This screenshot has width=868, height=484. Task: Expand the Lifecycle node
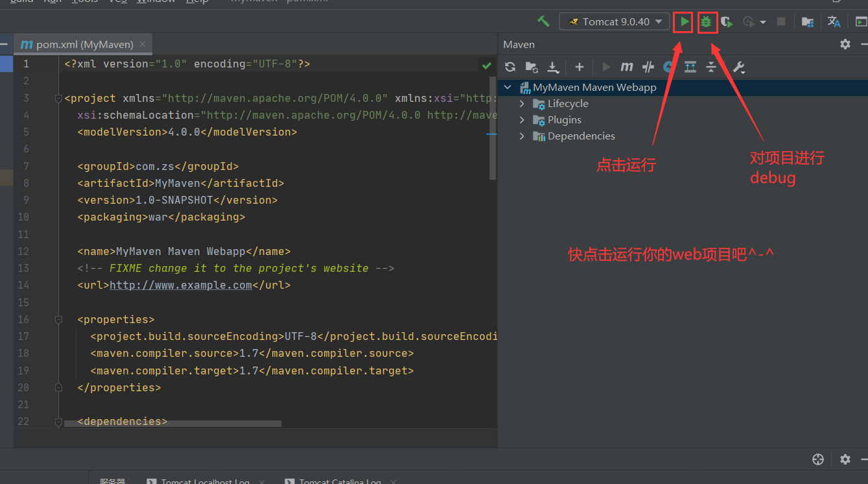[x=522, y=104]
